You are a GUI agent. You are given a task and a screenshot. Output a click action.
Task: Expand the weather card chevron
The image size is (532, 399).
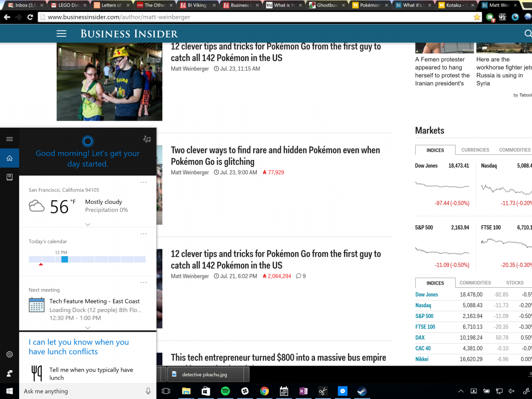(87, 224)
